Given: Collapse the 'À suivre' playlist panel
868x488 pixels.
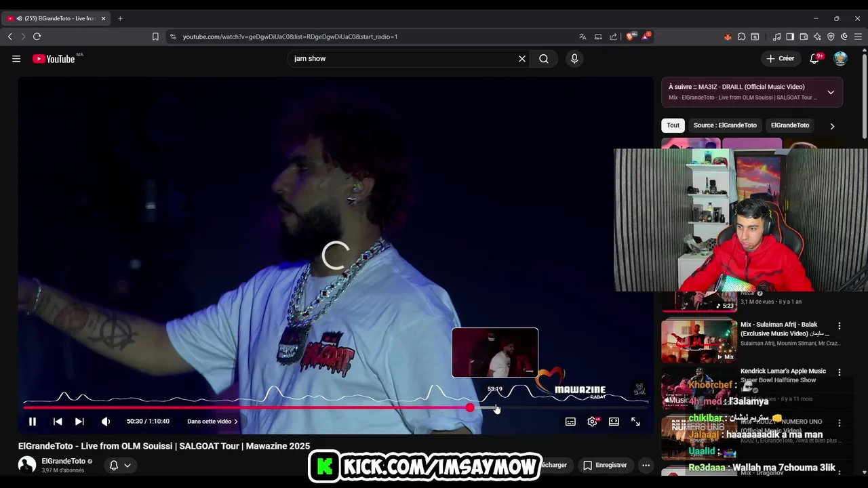Looking at the screenshot, I should coord(831,92).
